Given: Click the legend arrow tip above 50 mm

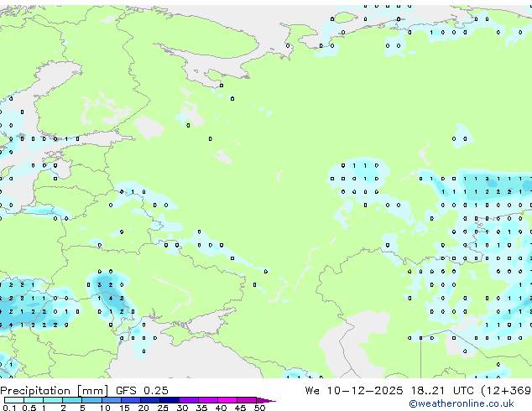Looking at the screenshot, I should tap(266, 400).
